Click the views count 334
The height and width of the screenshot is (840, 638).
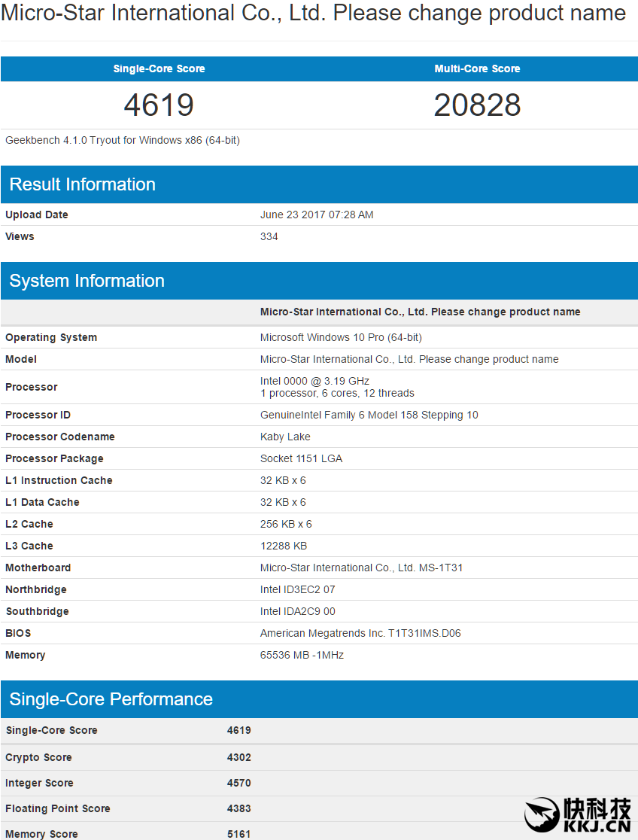269,236
